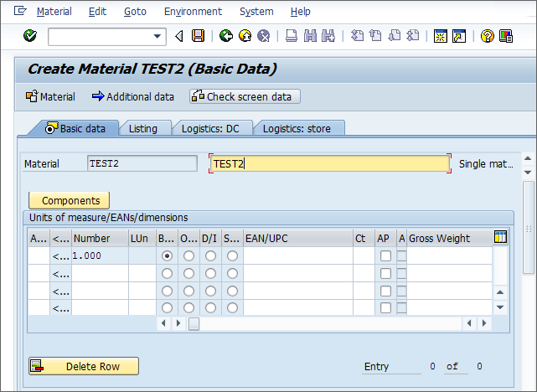Go to the Last Page icon
The width and height of the screenshot is (537, 392).
click(x=413, y=36)
